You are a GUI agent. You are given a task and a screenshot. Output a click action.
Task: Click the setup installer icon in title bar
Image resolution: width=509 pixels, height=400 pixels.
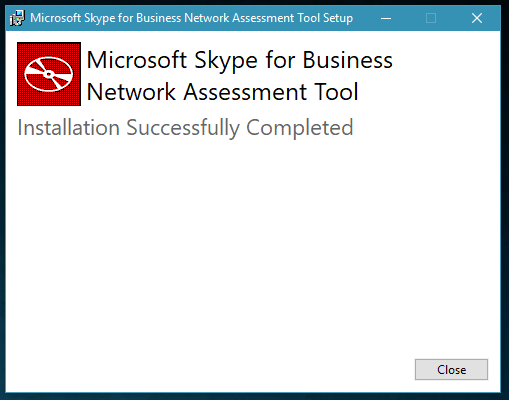pos(17,18)
